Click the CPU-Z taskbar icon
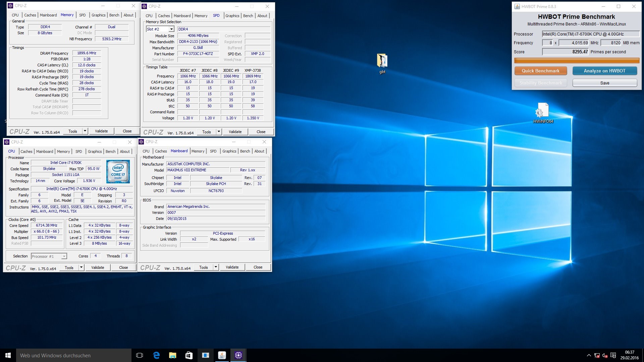644x362 pixels. (x=238, y=355)
